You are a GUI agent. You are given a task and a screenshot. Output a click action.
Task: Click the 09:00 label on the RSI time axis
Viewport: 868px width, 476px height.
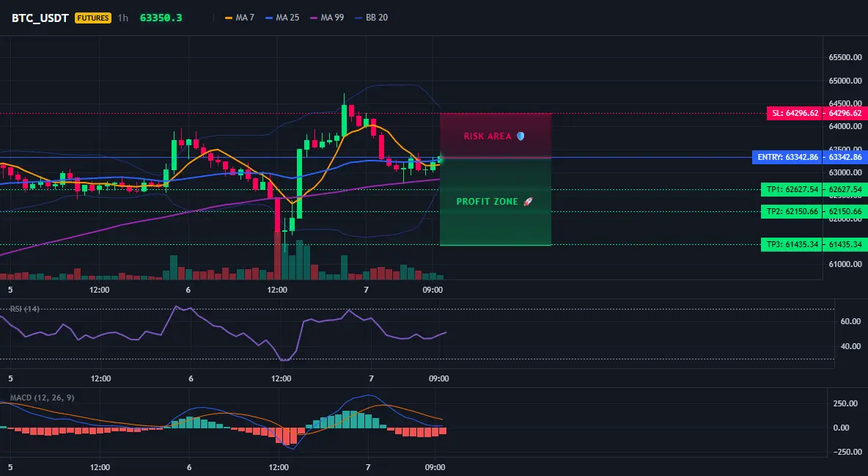point(439,379)
